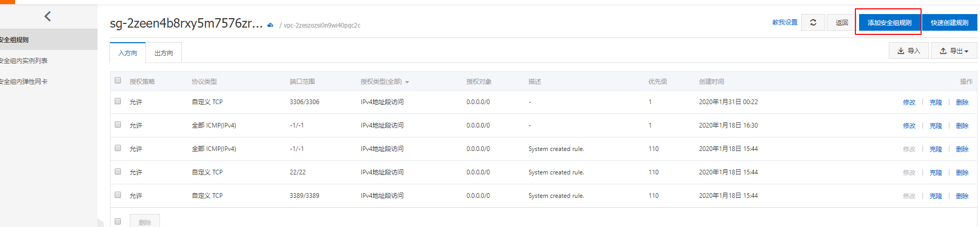Viewport: 980px width, 227px height.
Task: Check the box for port 3389/3389 rule
Action: coord(118,195)
